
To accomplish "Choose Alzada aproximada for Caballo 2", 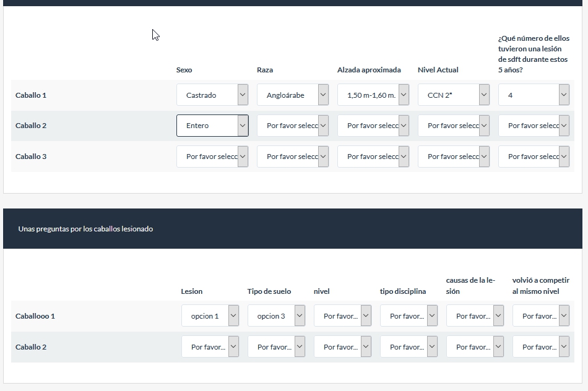I will point(373,126).
